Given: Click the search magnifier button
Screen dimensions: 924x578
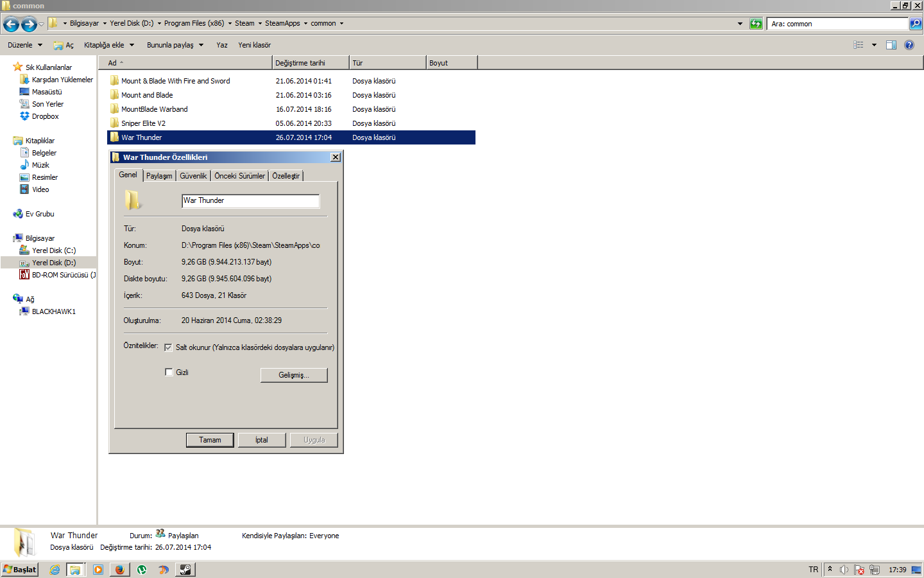Looking at the screenshot, I should coord(916,24).
